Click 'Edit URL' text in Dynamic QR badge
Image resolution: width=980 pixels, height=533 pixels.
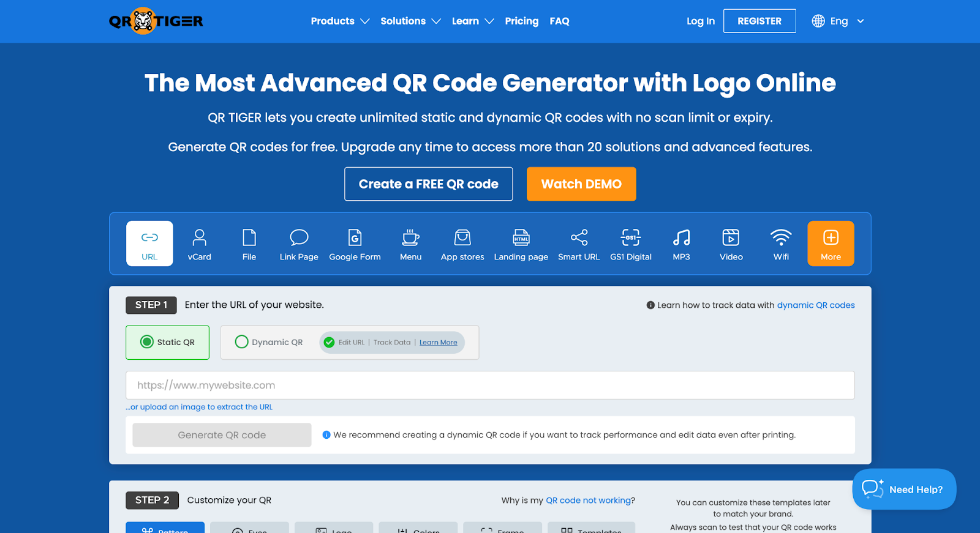coord(352,343)
